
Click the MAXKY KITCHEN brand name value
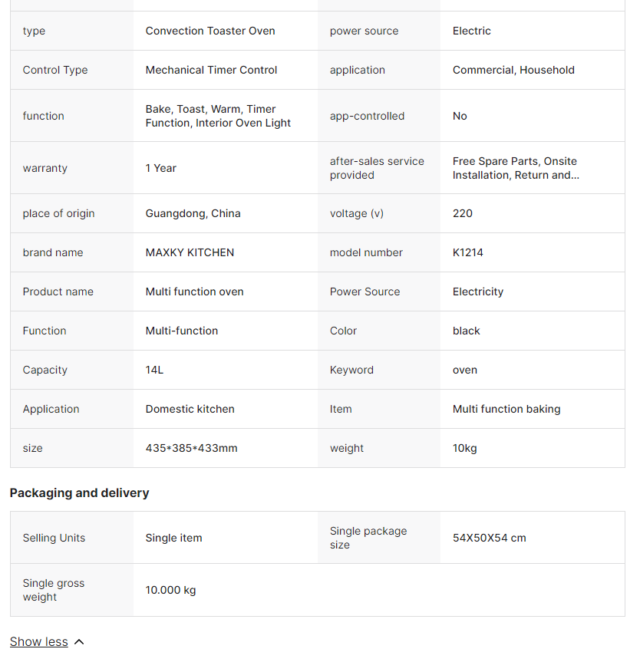point(190,252)
